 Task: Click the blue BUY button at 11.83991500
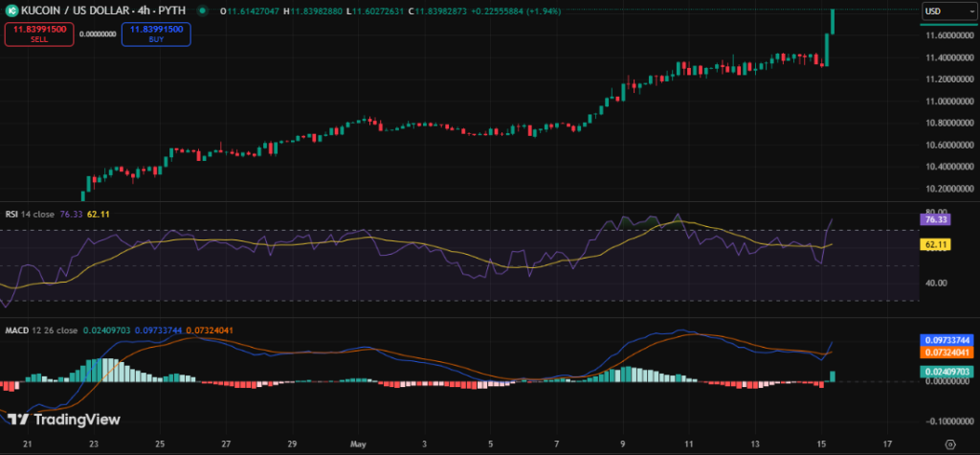point(156,34)
